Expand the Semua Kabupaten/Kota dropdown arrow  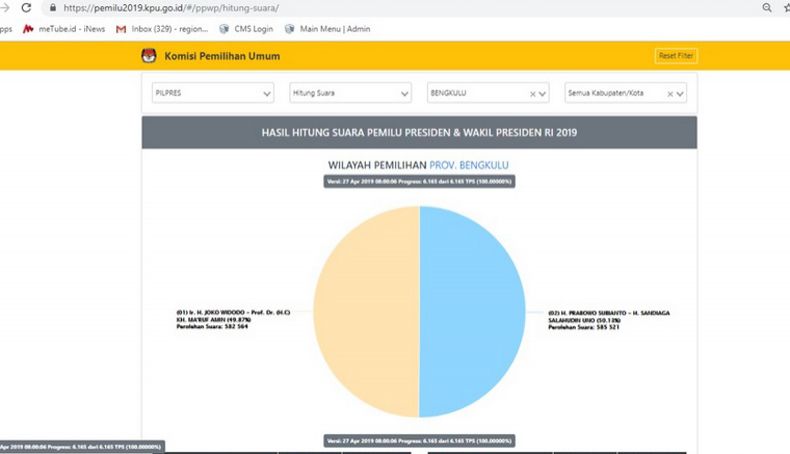680,94
